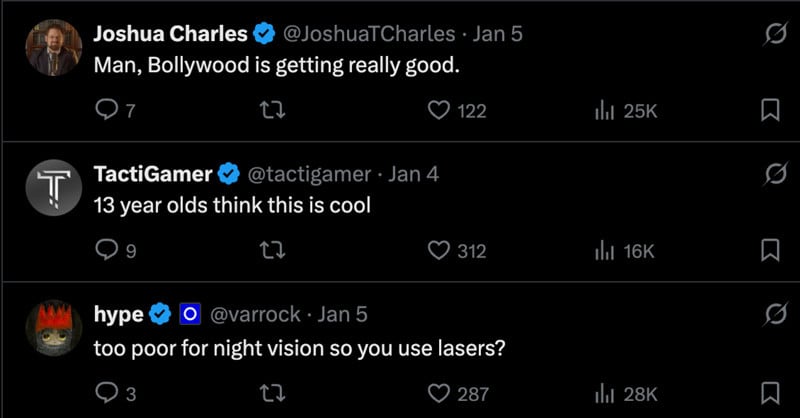Image resolution: width=800 pixels, height=418 pixels.
Task: Bookmark the TactiGamer tweet
Action: pos(770,250)
